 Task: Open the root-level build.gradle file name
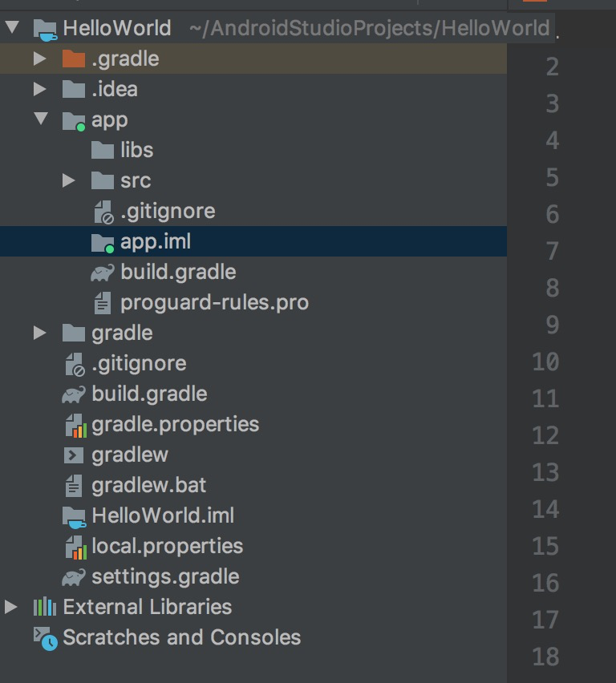point(149,394)
